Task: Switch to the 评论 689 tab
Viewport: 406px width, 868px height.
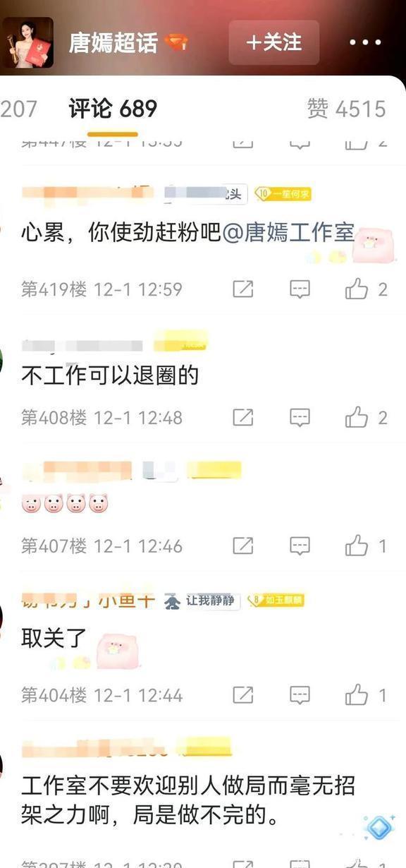Action: pyautogui.click(x=113, y=109)
